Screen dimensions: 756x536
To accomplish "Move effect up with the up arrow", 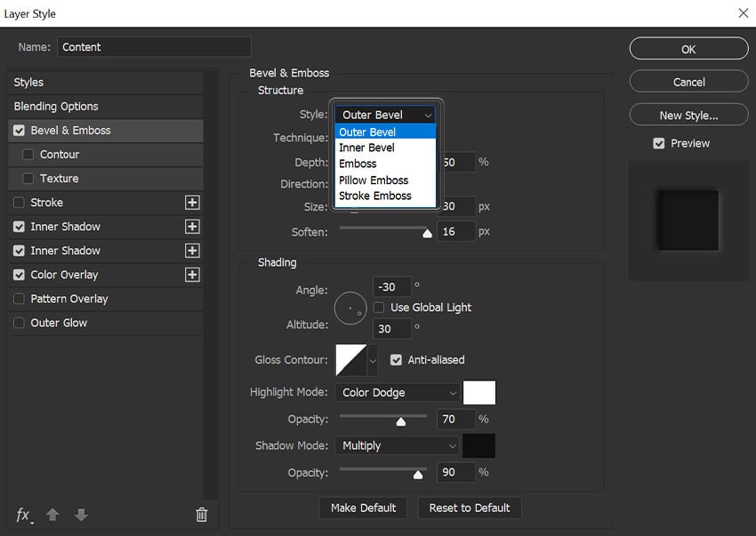I will click(52, 515).
